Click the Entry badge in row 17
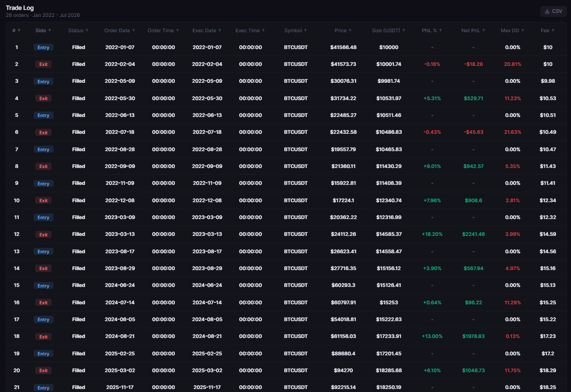571x392 pixels. point(43,320)
